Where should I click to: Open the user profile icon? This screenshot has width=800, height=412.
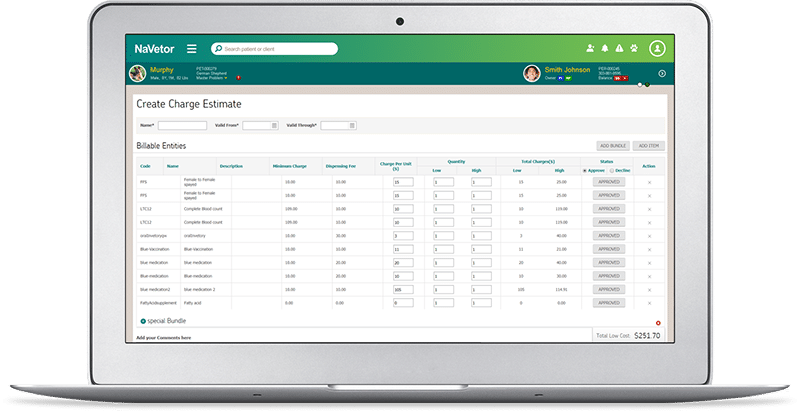click(x=657, y=48)
